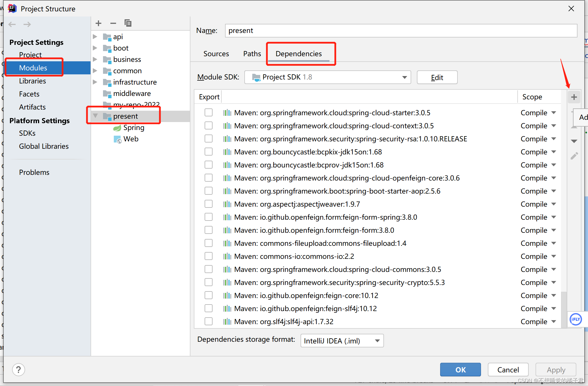Check export for aspectjweaver dependency
Image resolution: width=588 pixels, height=386 pixels.
coord(209,204)
